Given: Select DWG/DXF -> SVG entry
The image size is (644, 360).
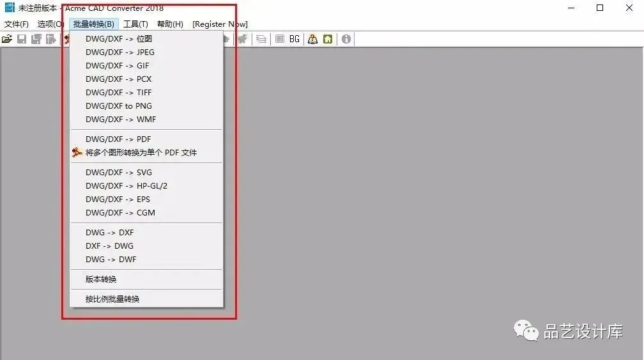Looking at the screenshot, I should [x=146, y=172].
